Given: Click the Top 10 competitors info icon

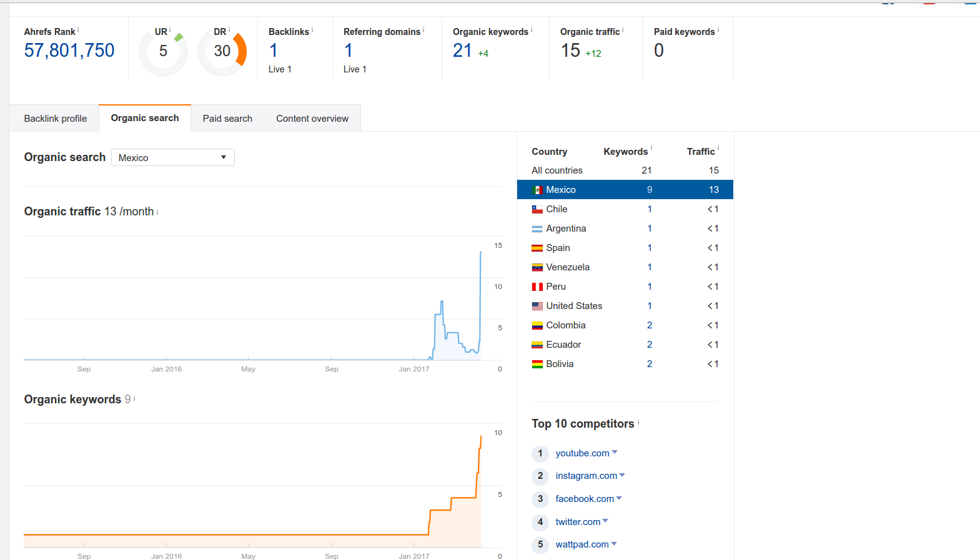Looking at the screenshot, I should tap(638, 422).
